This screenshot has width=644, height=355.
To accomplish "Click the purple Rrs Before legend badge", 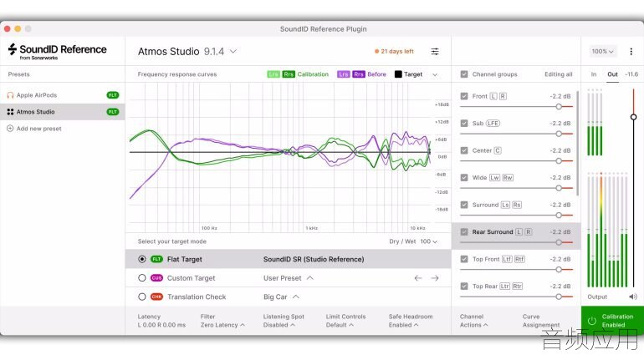I will (359, 74).
